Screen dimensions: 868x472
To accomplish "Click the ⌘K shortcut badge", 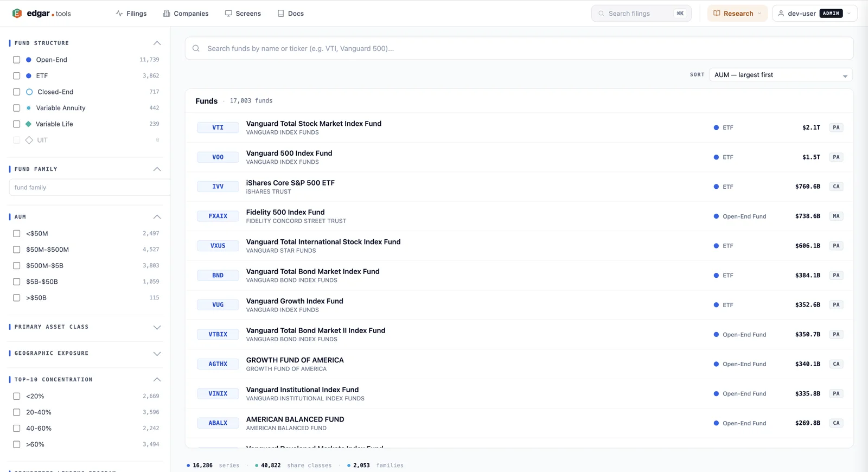I will (680, 14).
